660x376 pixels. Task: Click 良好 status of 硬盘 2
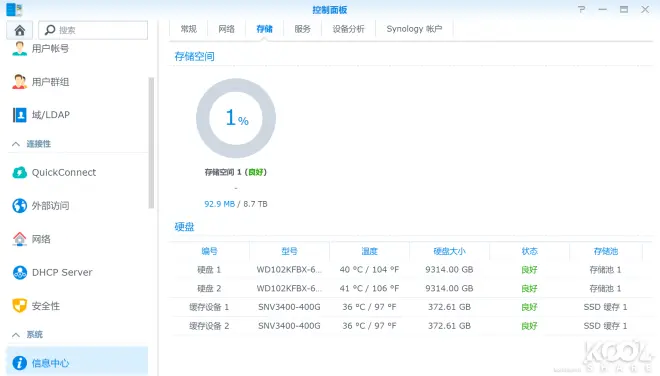[x=529, y=288]
